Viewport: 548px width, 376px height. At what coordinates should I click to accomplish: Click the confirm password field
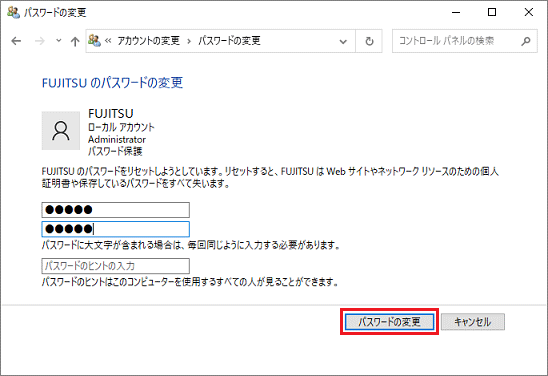(x=116, y=229)
